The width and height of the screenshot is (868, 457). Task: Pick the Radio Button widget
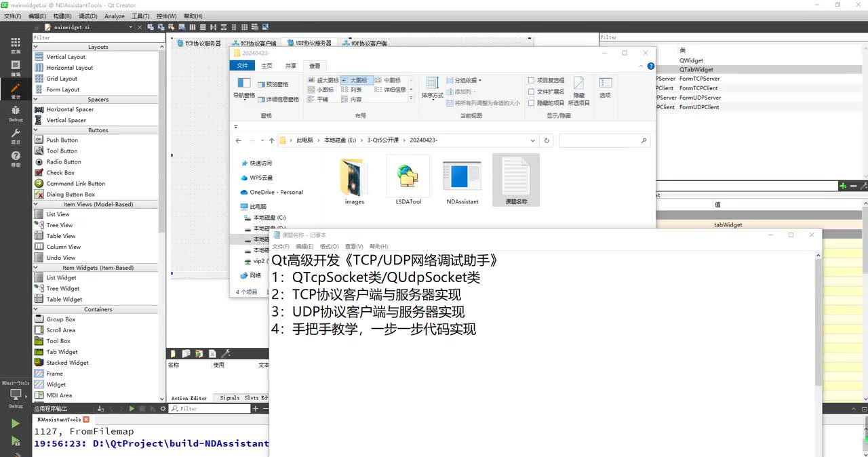[63, 161]
